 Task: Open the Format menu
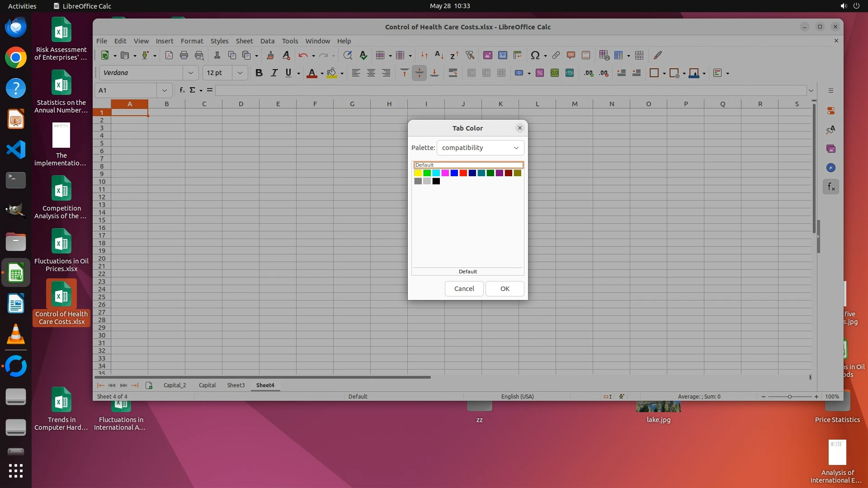pos(192,41)
